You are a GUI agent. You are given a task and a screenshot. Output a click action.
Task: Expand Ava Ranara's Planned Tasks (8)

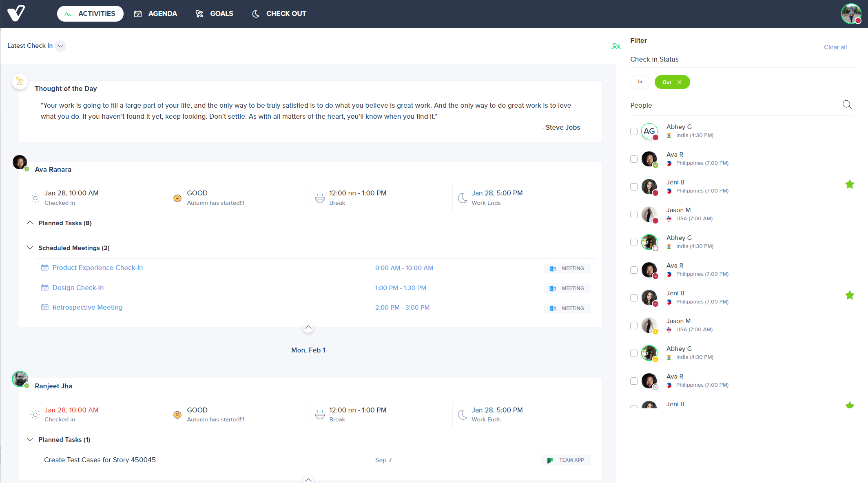[30, 223]
